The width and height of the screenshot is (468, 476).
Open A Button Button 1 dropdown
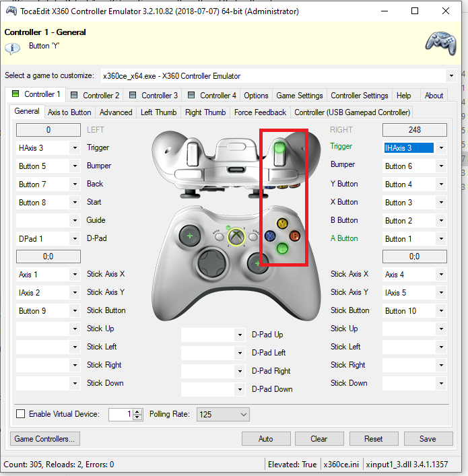coord(441,238)
